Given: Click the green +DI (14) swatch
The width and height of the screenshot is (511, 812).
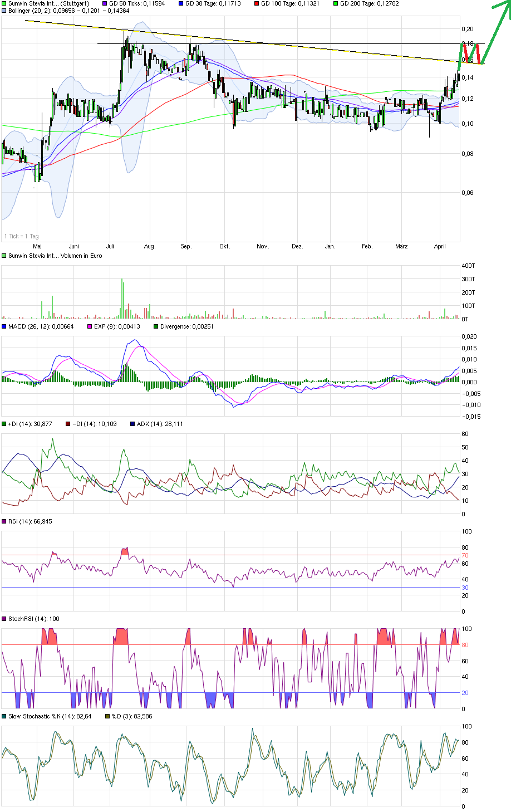Looking at the screenshot, I should (4, 424).
